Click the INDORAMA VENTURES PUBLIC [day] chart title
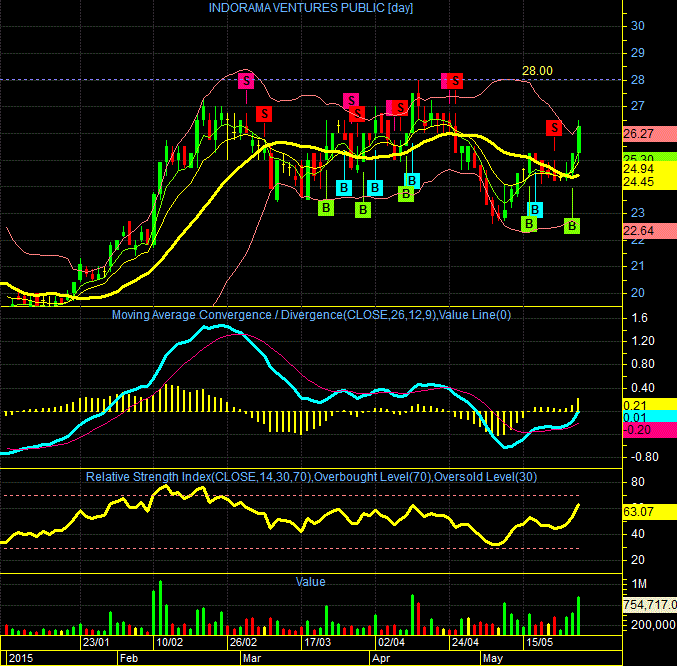Viewport: 677px width, 666px height. [x=310, y=8]
